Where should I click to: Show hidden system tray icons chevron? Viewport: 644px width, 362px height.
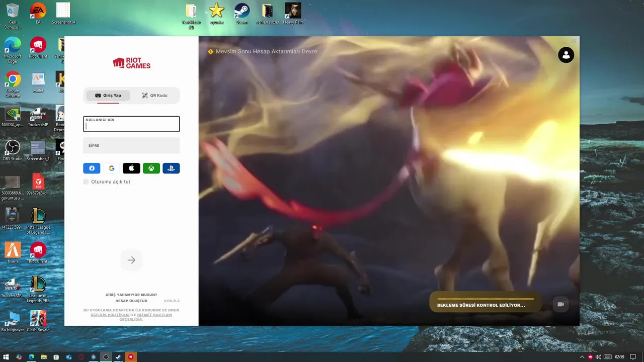tap(582, 357)
